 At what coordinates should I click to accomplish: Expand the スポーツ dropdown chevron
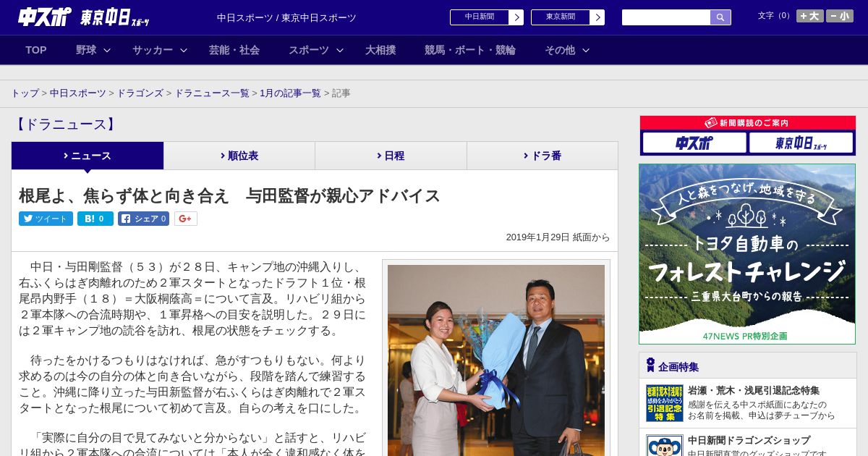click(x=340, y=50)
